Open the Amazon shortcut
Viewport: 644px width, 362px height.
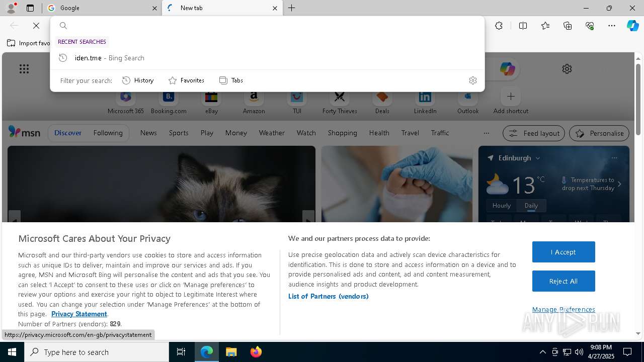(254, 103)
